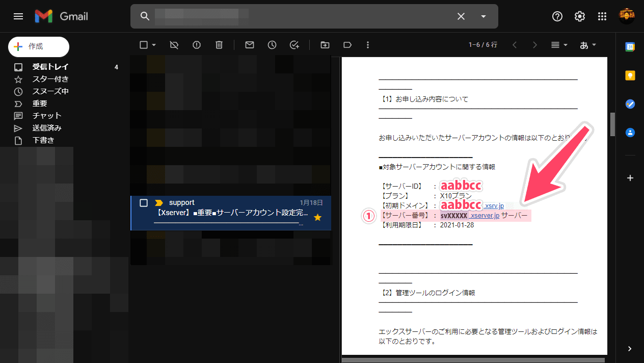Snooze with the clock toolbar icon
This screenshot has width=644, height=363.
point(272,45)
